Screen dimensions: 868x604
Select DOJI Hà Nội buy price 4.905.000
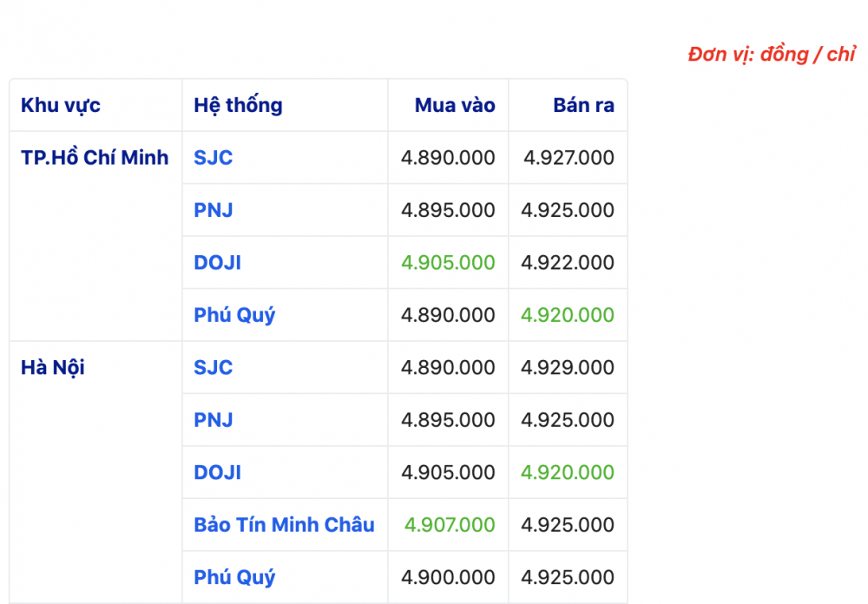(x=448, y=472)
